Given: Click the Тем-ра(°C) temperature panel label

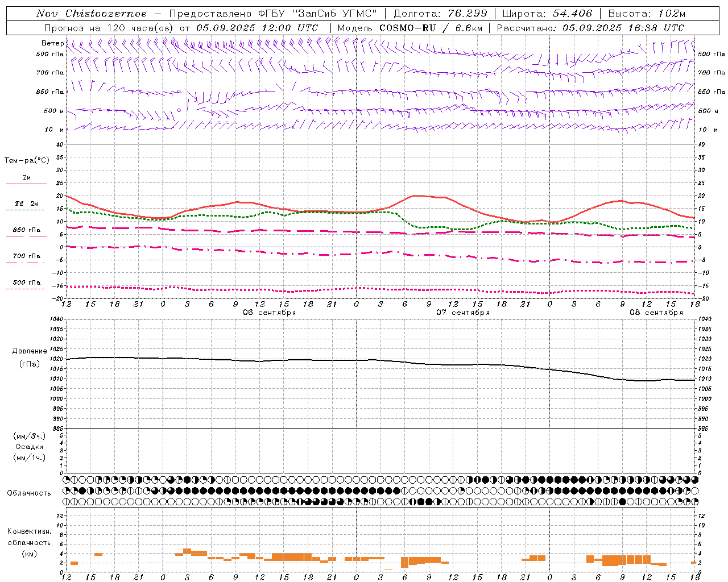Looking at the screenshot, I should (27, 161).
